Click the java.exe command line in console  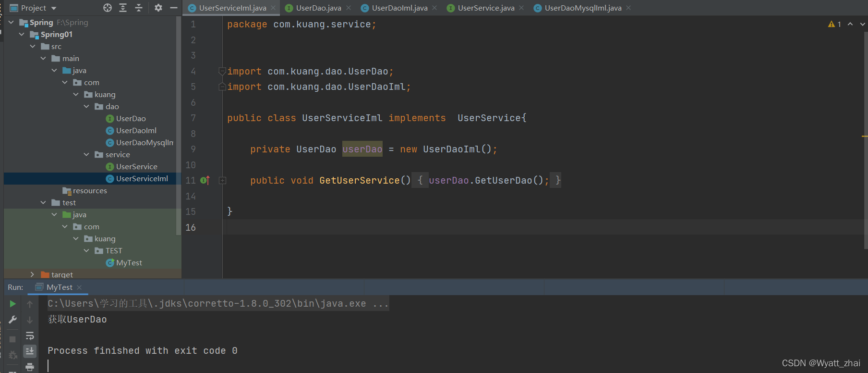pyautogui.click(x=218, y=303)
